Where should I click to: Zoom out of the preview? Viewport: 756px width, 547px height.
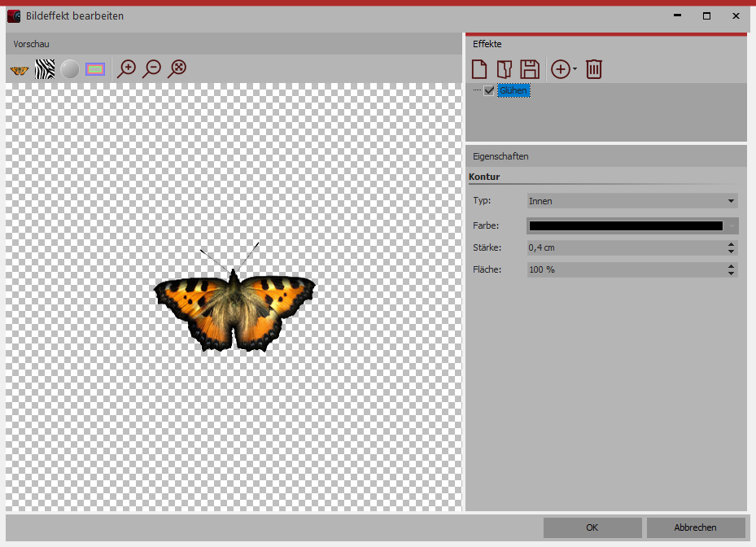pyautogui.click(x=151, y=69)
